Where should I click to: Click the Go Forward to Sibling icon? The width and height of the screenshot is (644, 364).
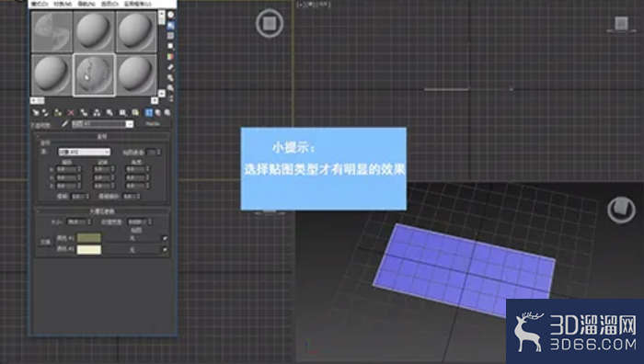point(167,112)
